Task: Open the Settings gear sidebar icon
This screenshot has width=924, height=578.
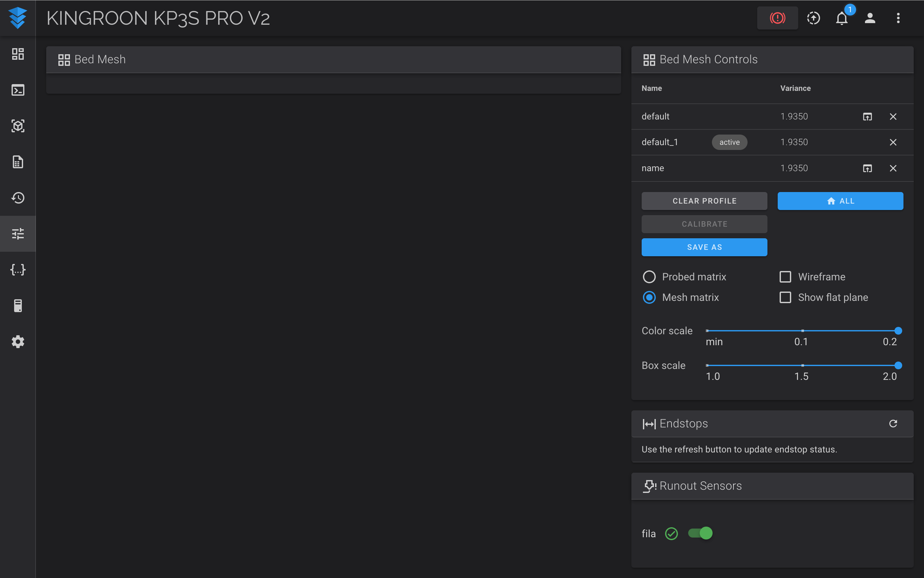Action: click(18, 341)
